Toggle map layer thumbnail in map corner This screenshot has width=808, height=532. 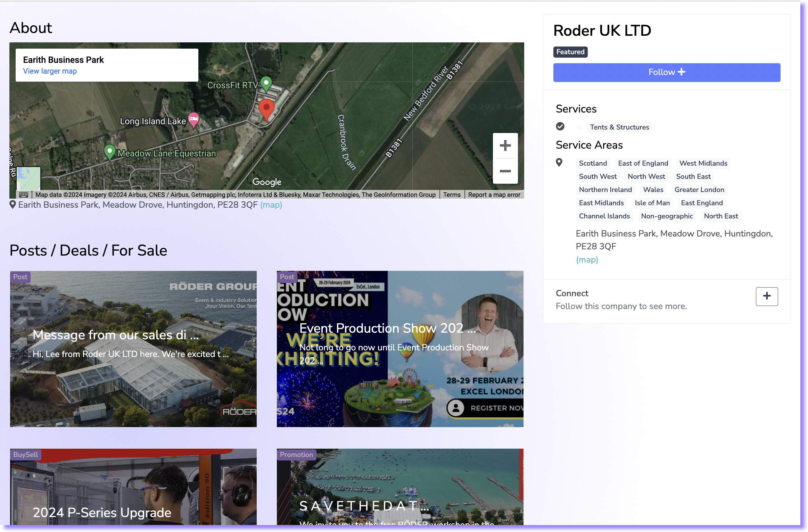28,178
